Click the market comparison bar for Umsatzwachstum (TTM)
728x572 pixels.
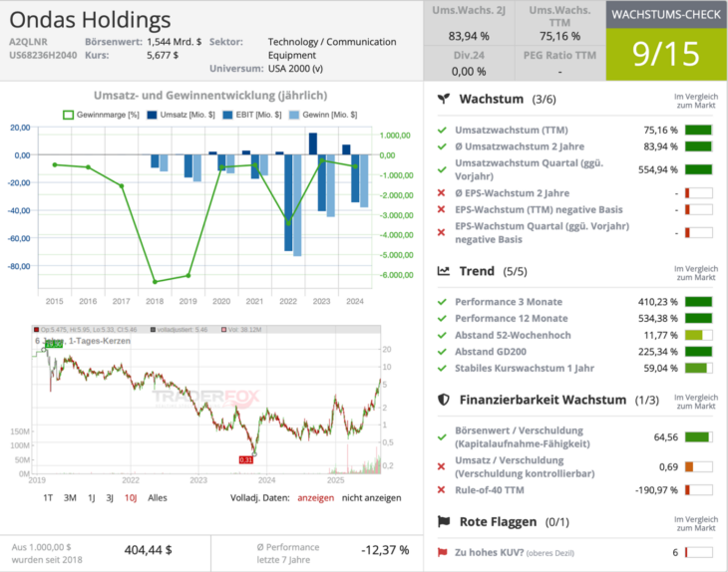click(x=698, y=130)
